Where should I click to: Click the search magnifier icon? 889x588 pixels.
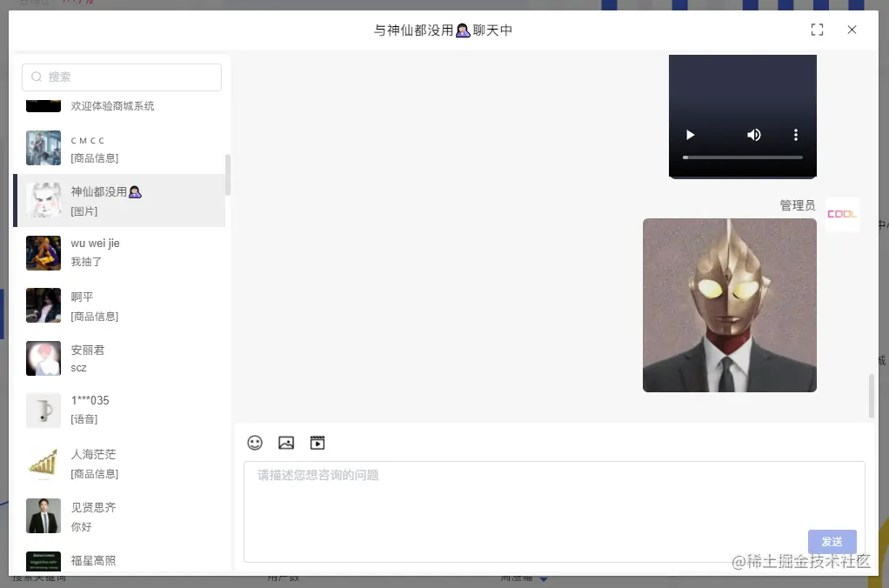[x=37, y=77]
